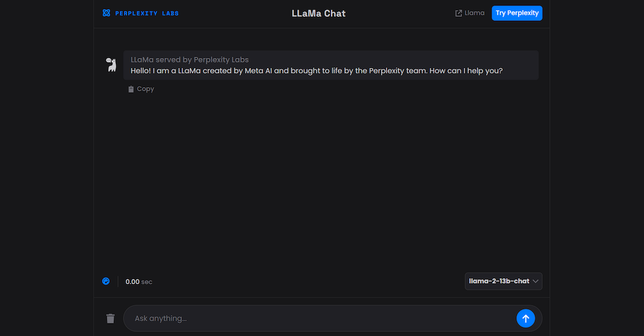Select the greeting message text from LLaMa
Screen dimensions: 644x336
pyautogui.click(x=317, y=71)
